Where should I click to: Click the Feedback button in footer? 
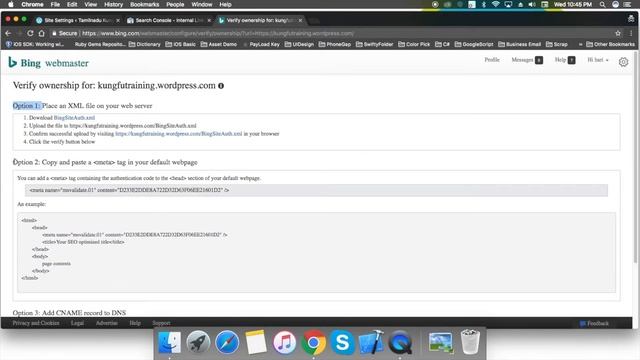pos(594,323)
